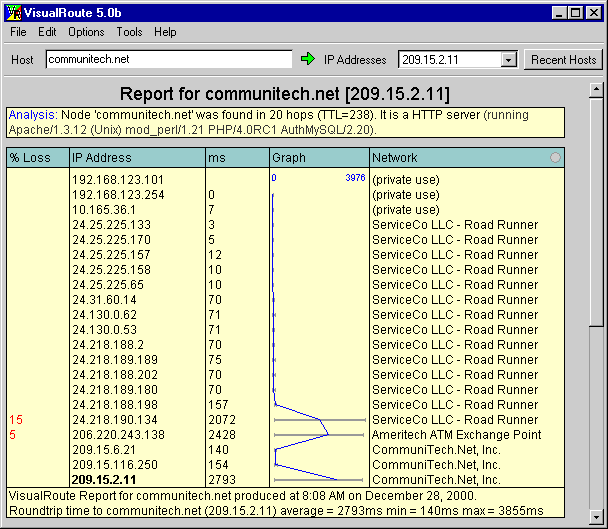Click (private use) for 10.165.36.1
608x529 pixels.
pyautogui.click(x=406, y=210)
